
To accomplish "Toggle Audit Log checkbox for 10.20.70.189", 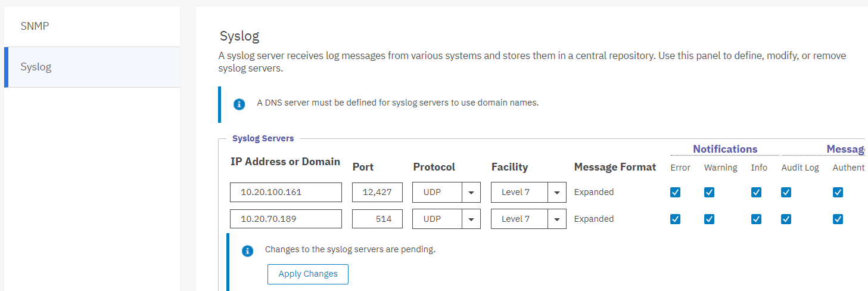I will point(786,219).
